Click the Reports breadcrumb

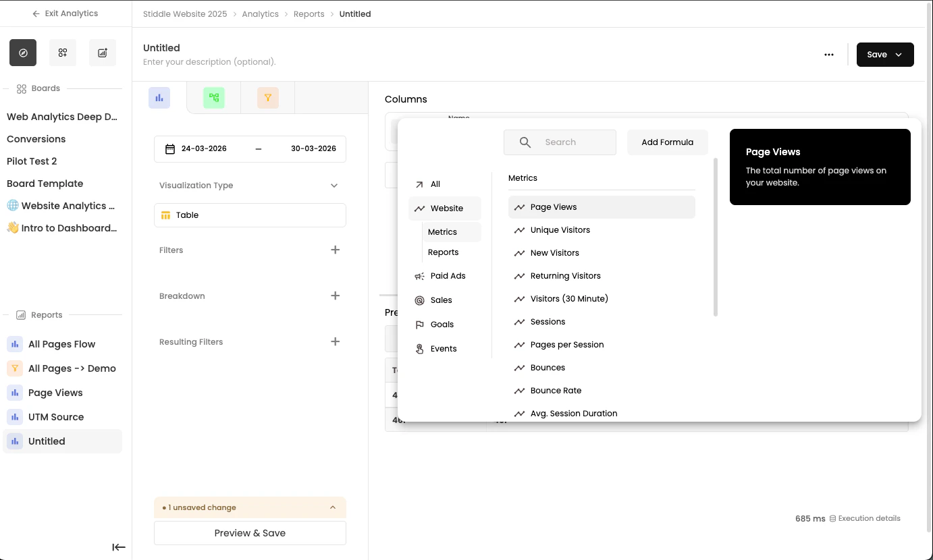pyautogui.click(x=309, y=14)
